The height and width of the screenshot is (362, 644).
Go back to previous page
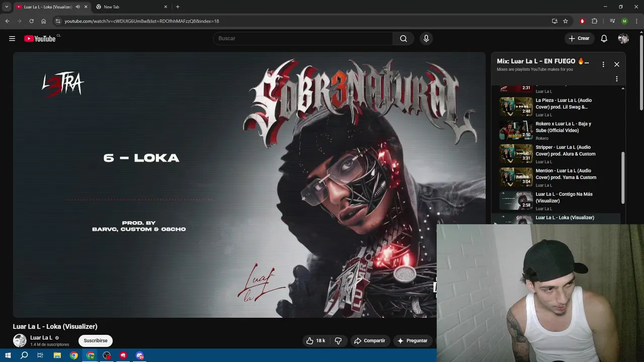point(7,21)
